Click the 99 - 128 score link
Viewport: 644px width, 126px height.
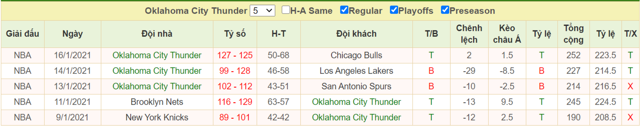(235, 71)
